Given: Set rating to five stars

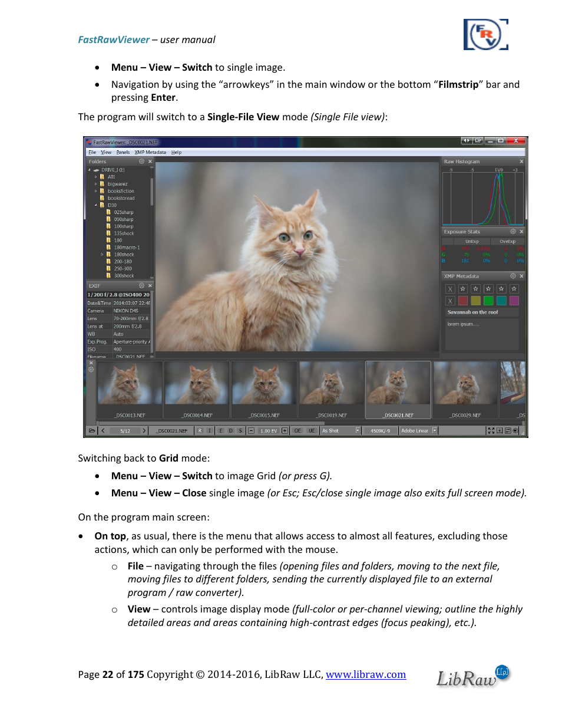Looking at the screenshot, I should point(514,289).
